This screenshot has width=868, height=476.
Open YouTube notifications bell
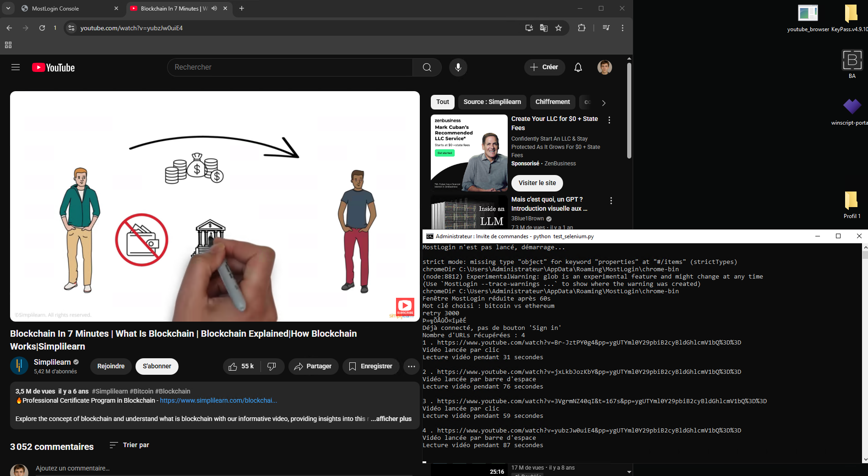[578, 67]
